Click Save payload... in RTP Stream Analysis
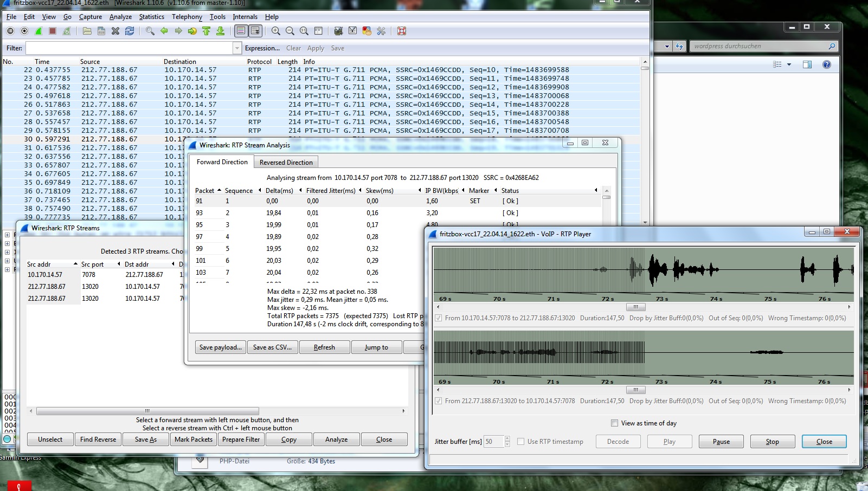 (221, 347)
